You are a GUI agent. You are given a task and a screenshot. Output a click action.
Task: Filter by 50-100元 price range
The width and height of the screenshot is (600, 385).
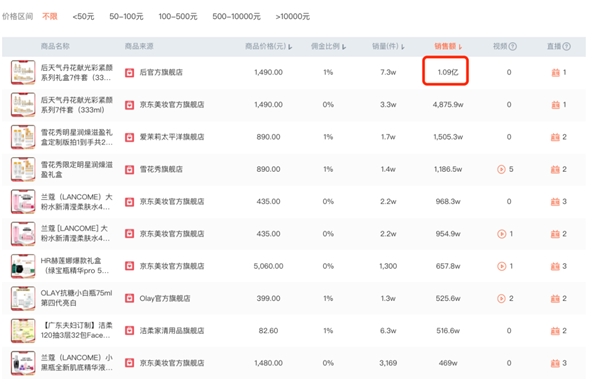126,16
